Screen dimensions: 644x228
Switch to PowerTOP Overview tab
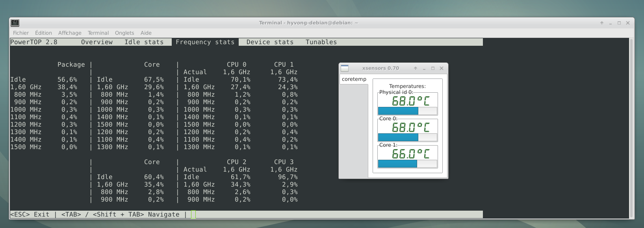coord(97,42)
